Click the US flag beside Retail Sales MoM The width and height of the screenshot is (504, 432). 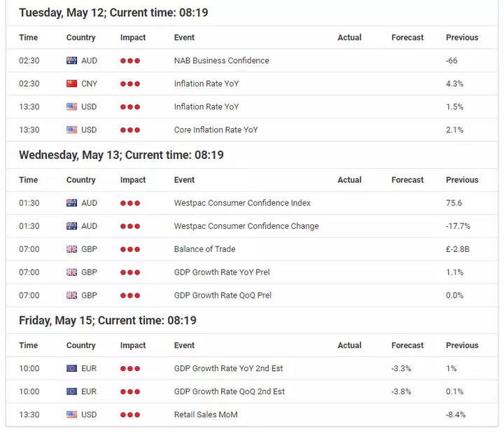tap(71, 414)
